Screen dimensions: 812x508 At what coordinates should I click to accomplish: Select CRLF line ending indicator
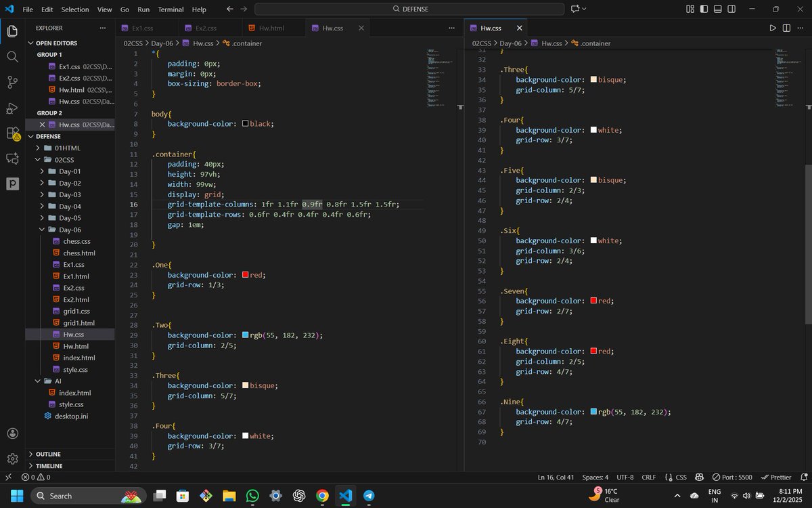click(648, 477)
